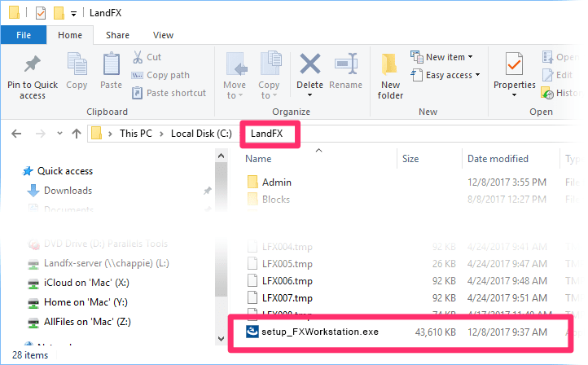The height and width of the screenshot is (365, 588).
Task: Click the Admin folder icon
Action: point(252,182)
